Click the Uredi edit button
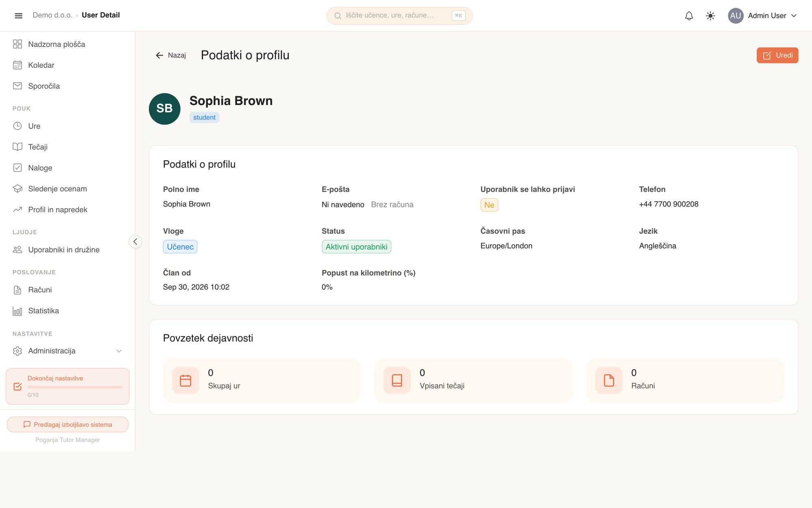Viewport: 812px width, 508px height. click(x=777, y=55)
